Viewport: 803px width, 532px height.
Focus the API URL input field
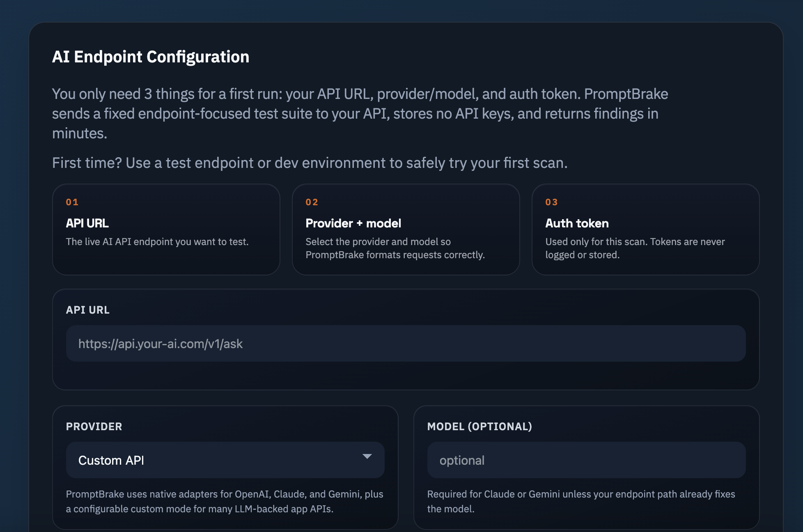point(406,344)
